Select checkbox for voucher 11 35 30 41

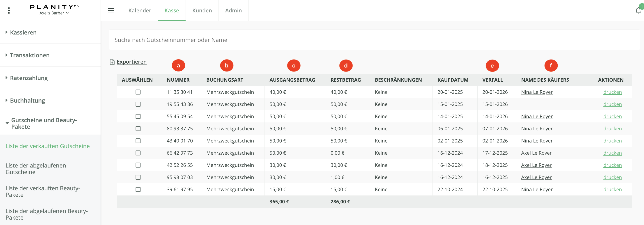(138, 92)
